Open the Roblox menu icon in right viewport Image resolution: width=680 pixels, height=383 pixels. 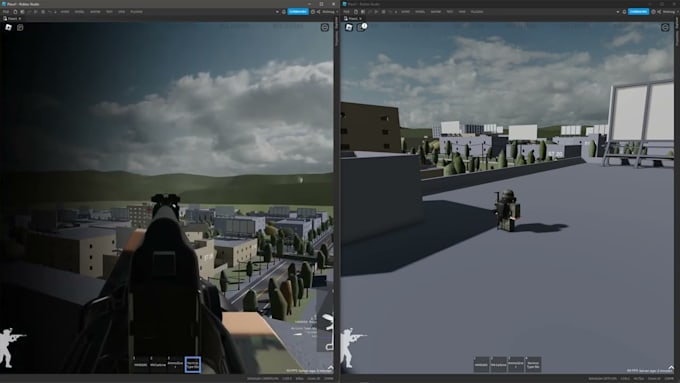(349, 27)
